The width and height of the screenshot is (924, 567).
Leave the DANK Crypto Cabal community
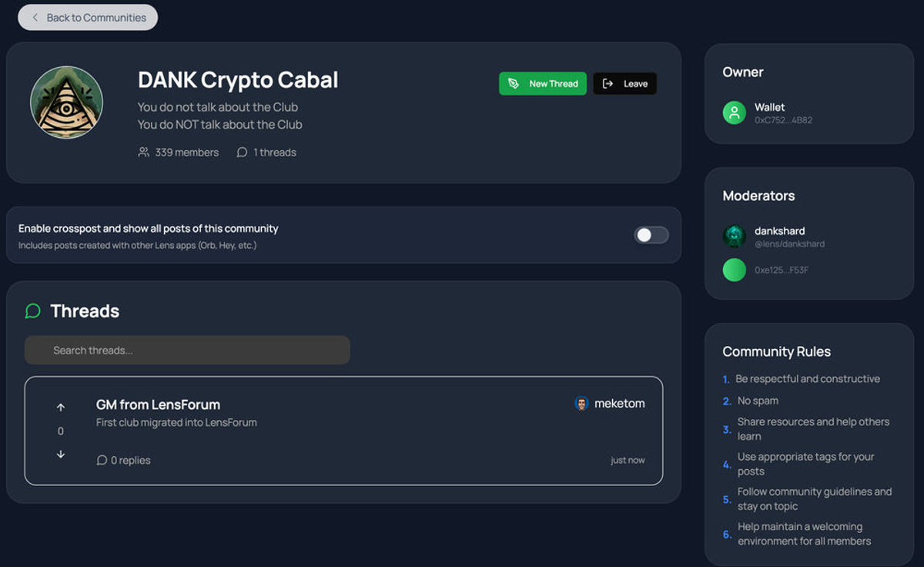coord(624,84)
